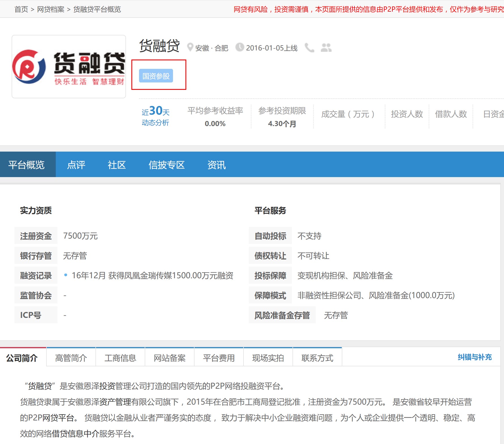Click the 参考投资期限 value 4.30个月

pos(282,124)
